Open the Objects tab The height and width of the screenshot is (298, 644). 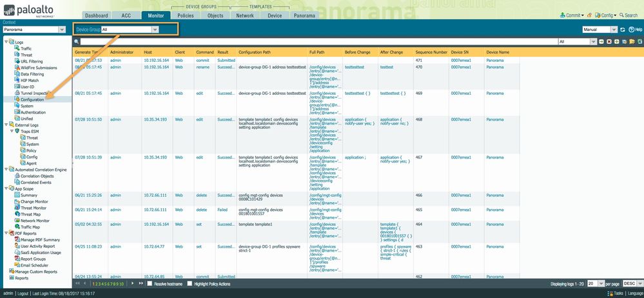[x=215, y=15]
